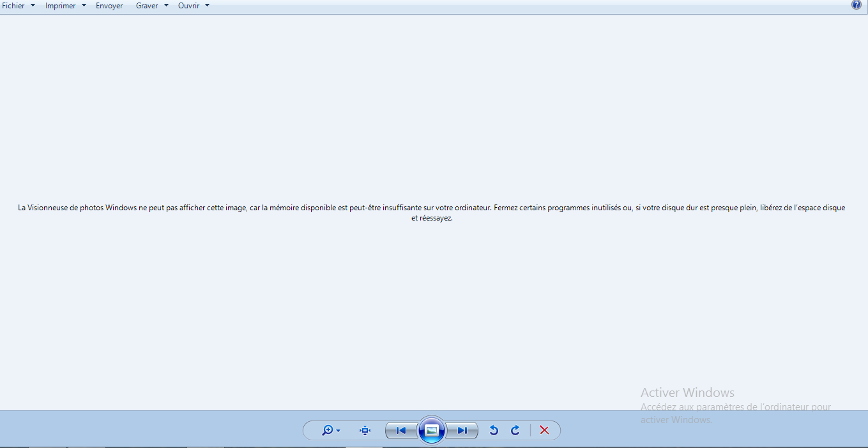
Task: Expand the Imprimer dropdown arrow
Action: [x=84, y=6]
